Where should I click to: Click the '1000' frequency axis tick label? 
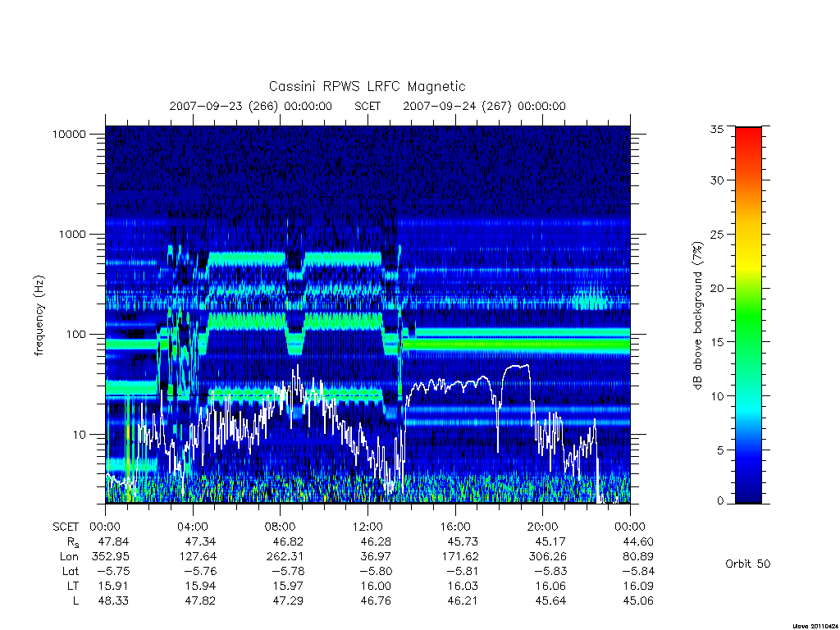(72, 234)
